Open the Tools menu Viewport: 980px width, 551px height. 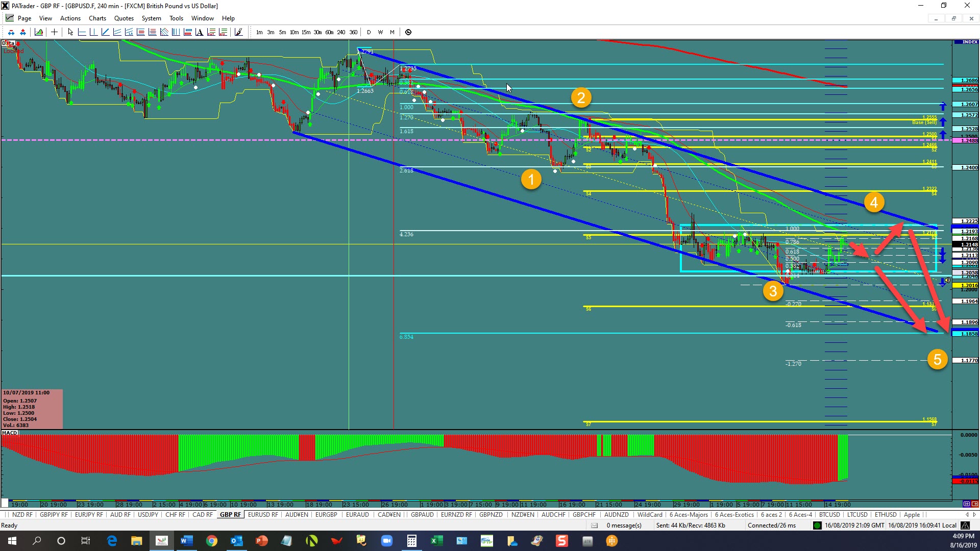176,18
